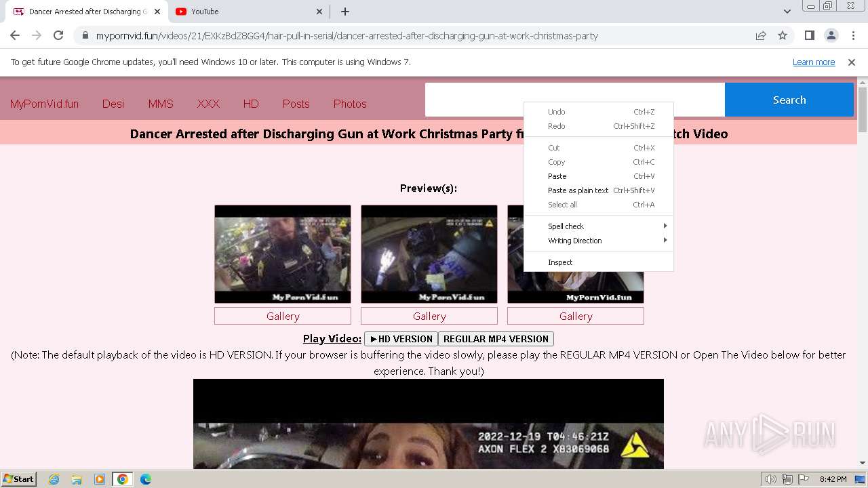Screen dimensions: 868x488
Task: Open Action Center flag tray icon
Action: [804, 479]
